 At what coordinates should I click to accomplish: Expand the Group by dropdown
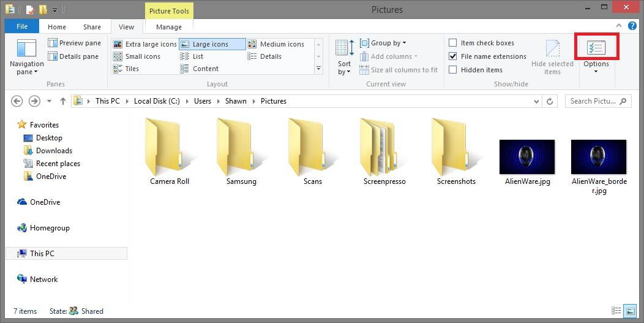(x=383, y=43)
